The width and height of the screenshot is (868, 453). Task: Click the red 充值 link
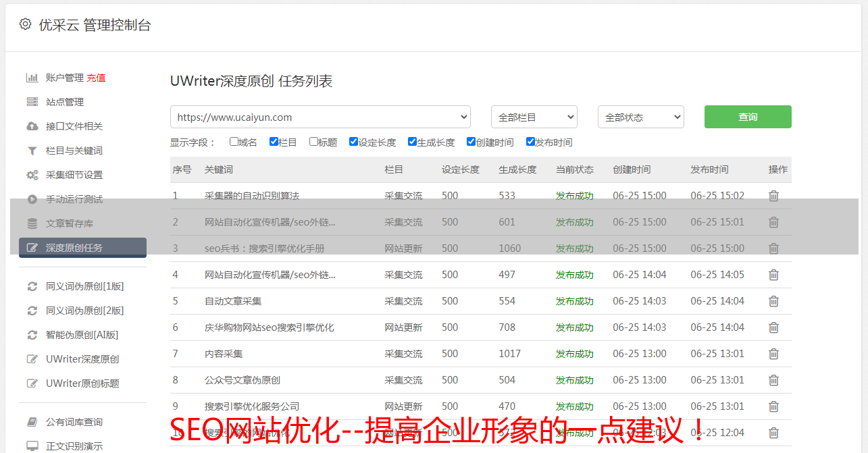pos(96,78)
